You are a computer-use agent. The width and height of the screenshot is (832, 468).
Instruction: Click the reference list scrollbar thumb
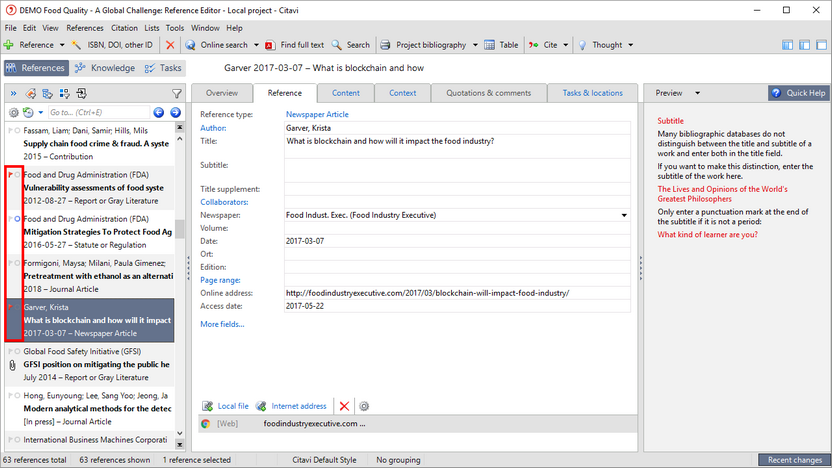pos(180,230)
